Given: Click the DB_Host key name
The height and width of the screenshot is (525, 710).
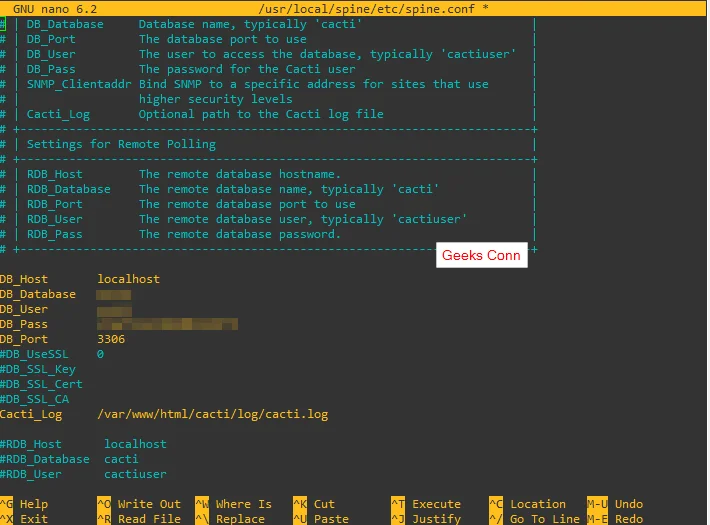Looking at the screenshot, I should coord(24,279).
